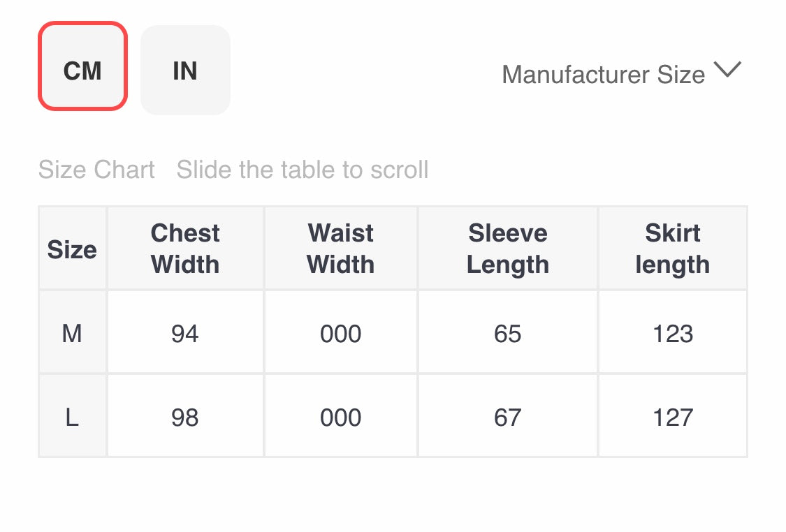Select the Chest Width column header
Viewport: 786px width, 532px height.
coord(185,249)
